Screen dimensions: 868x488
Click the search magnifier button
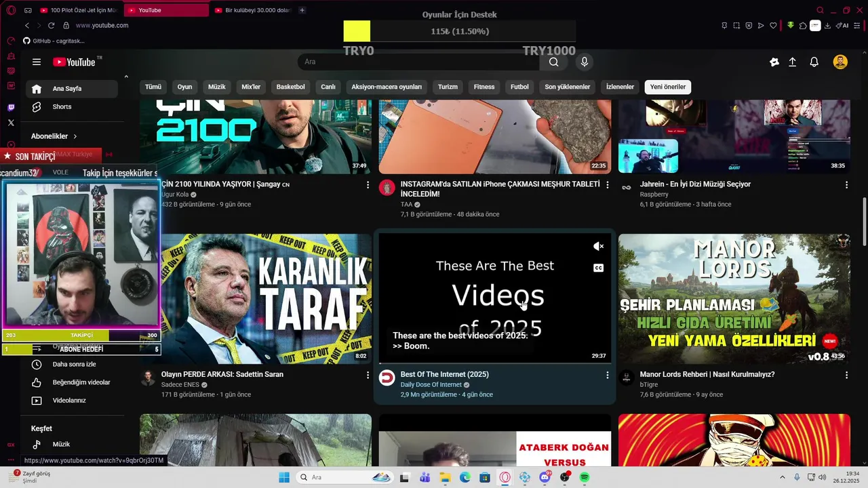pyautogui.click(x=554, y=62)
